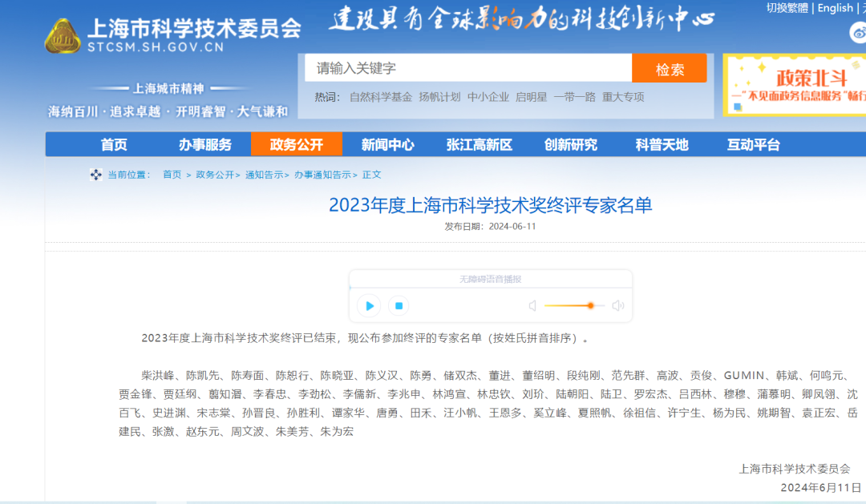
Task: Stop the voice broadcast playback
Action: click(x=399, y=305)
